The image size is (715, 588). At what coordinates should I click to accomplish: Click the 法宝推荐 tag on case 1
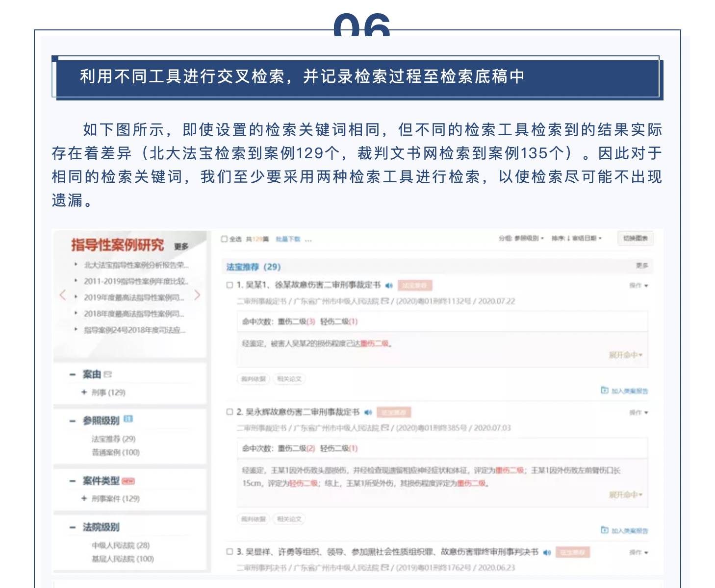pos(414,285)
